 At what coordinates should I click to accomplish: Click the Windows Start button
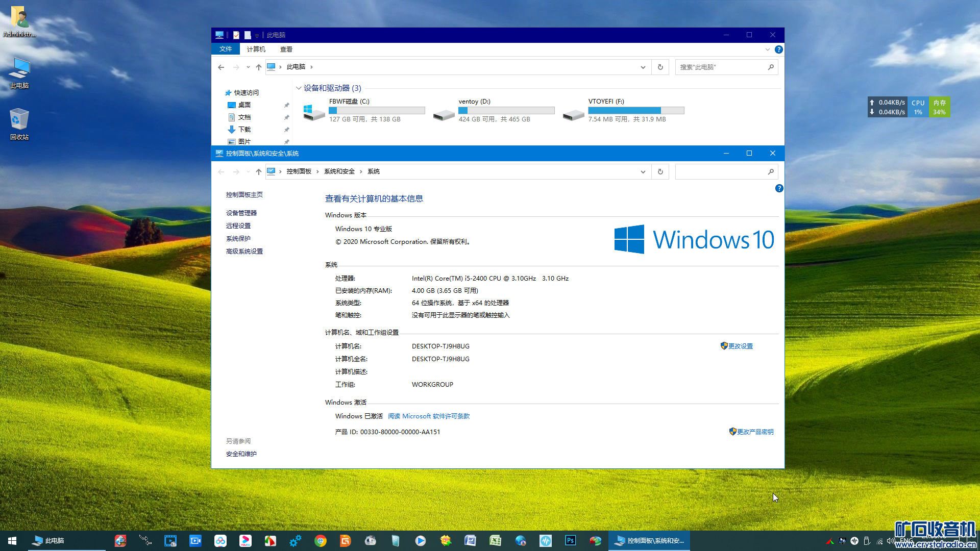tap(12, 540)
